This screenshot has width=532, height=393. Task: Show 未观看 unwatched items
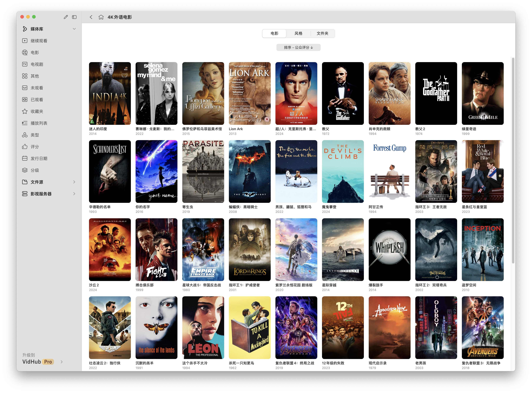37,88
